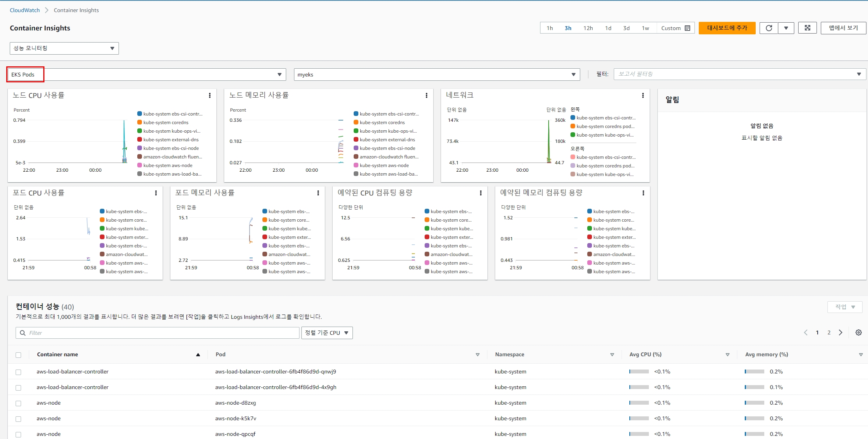Expand the 성능 모니터링 dropdown

coord(64,48)
